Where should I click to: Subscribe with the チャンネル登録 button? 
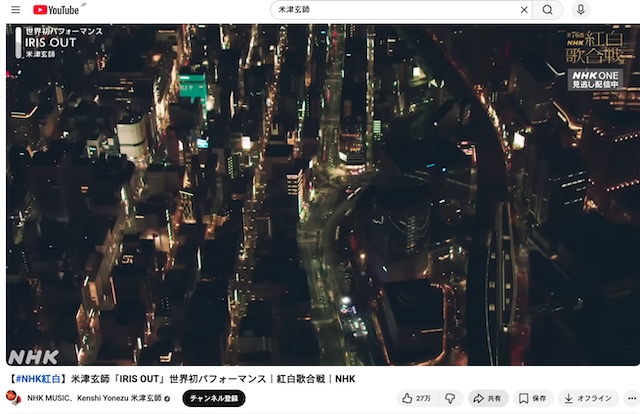(214, 398)
